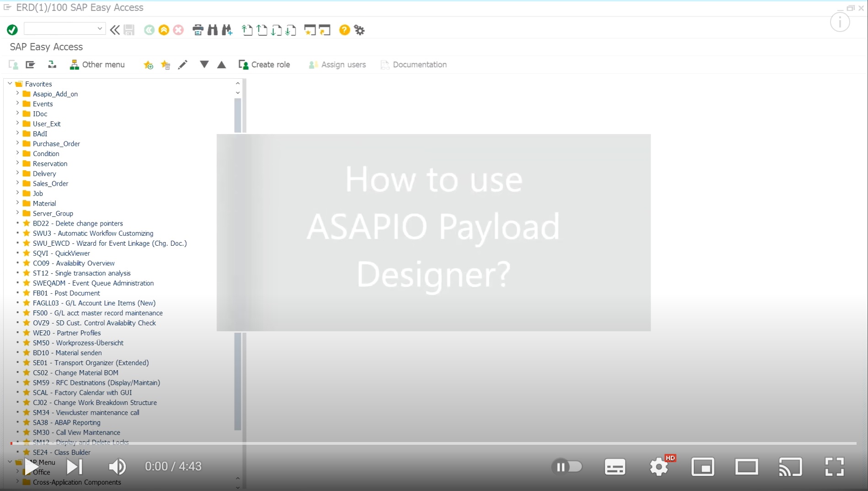Open the Find (binoculars) search icon

[213, 30]
